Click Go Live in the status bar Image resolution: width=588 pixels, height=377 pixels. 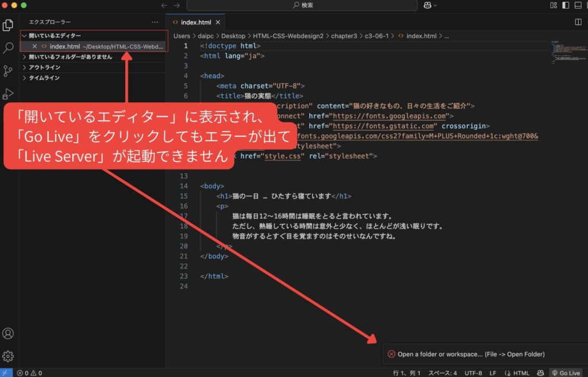(566, 373)
